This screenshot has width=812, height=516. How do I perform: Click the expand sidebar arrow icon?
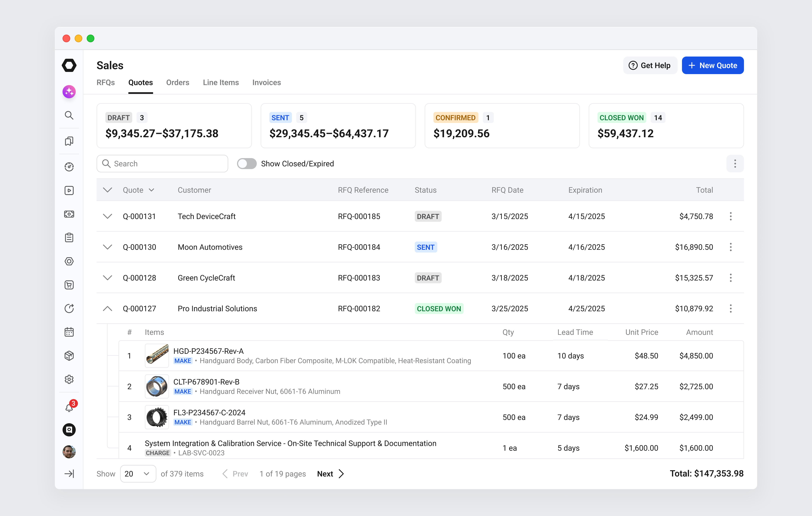pyautogui.click(x=69, y=474)
